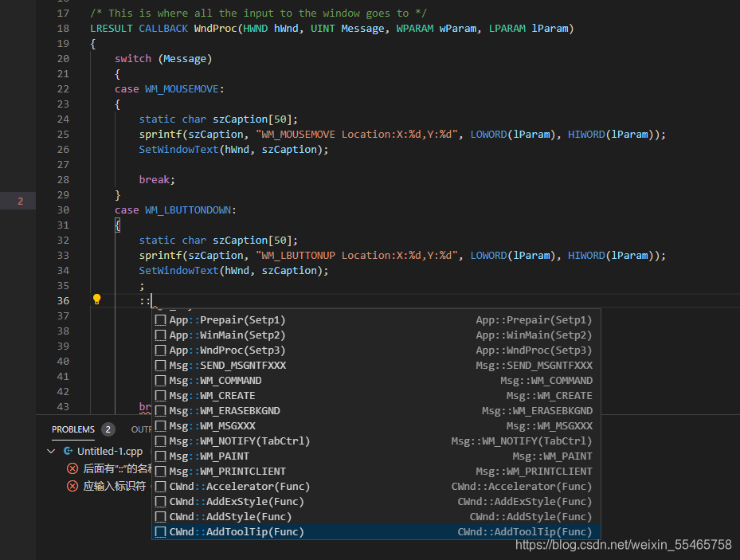740x560 pixels.
Task: Click line number 30 in gutter
Action: (x=63, y=210)
